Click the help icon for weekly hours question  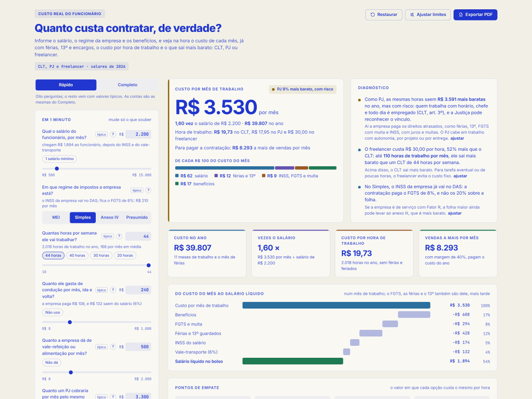coord(119,236)
